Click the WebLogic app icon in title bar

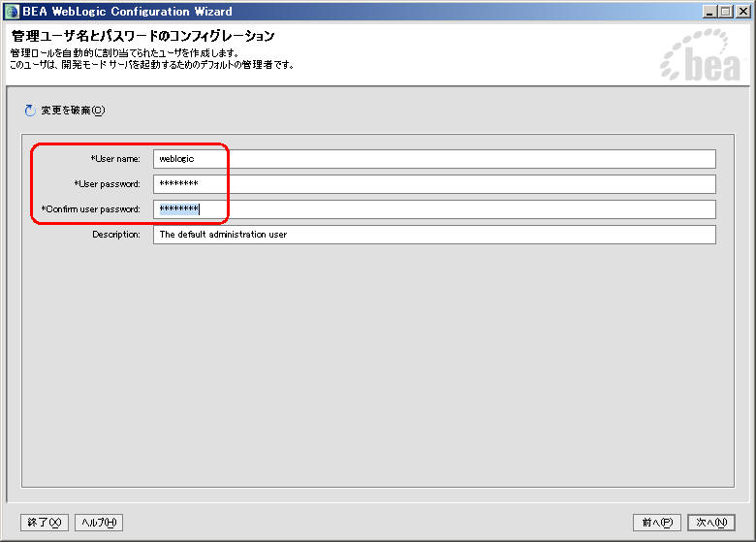pyautogui.click(x=12, y=11)
